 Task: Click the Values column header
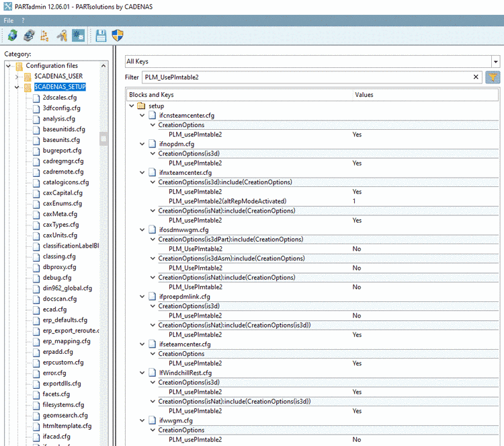coord(425,95)
